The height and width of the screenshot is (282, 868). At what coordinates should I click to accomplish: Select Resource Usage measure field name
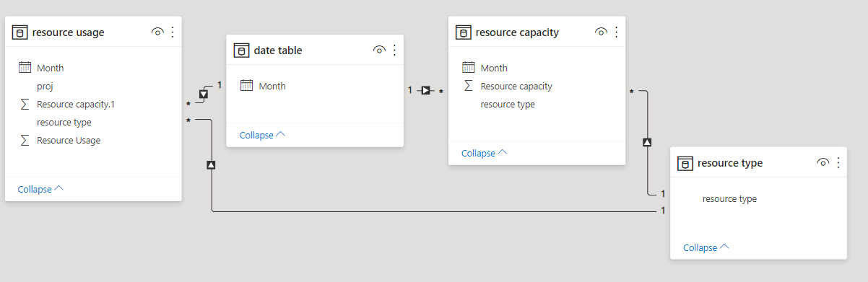pyautogui.click(x=69, y=140)
